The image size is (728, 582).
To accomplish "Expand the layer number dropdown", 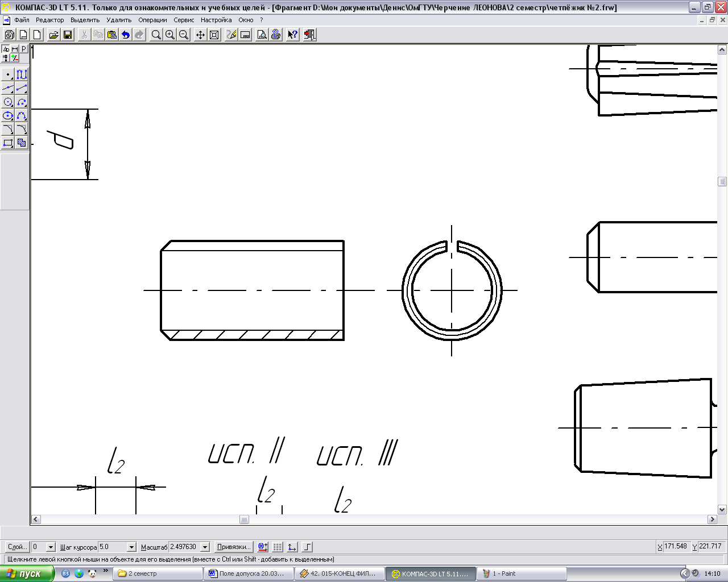I will [51, 547].
